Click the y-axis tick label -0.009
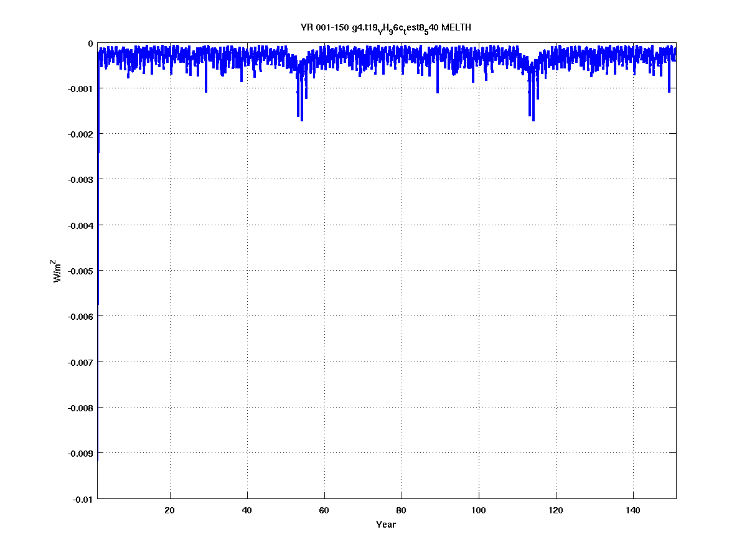747x560 pixels. click(x=80, y=454)
